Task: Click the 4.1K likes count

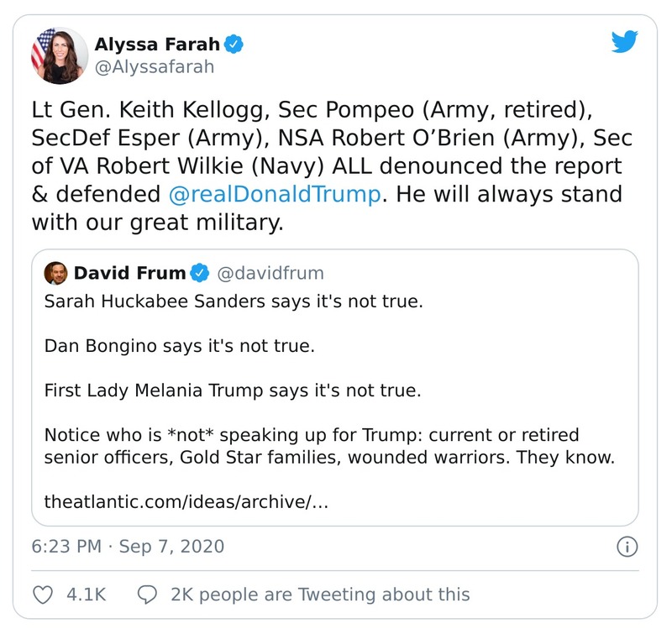Action: pyautogui.click(x=86, y=595)
